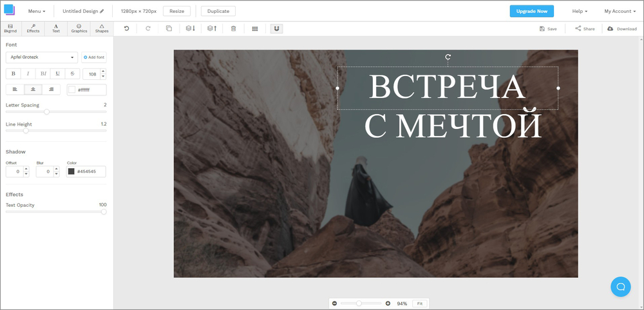Bring layer forward with layers-up icon
644x310 pixels.
click(x=211, y=28)
